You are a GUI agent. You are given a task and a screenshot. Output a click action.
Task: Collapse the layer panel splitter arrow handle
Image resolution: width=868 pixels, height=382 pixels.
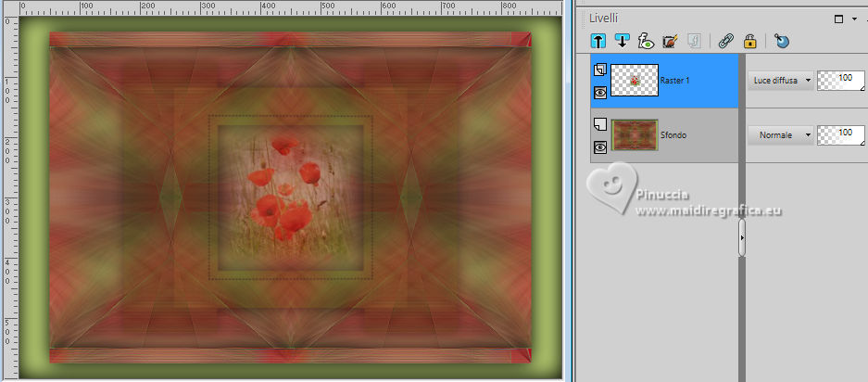coord(742,237)
